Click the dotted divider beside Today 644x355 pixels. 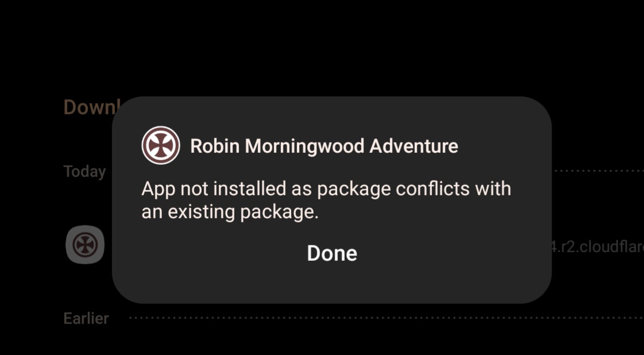click(x=597, y=171)
